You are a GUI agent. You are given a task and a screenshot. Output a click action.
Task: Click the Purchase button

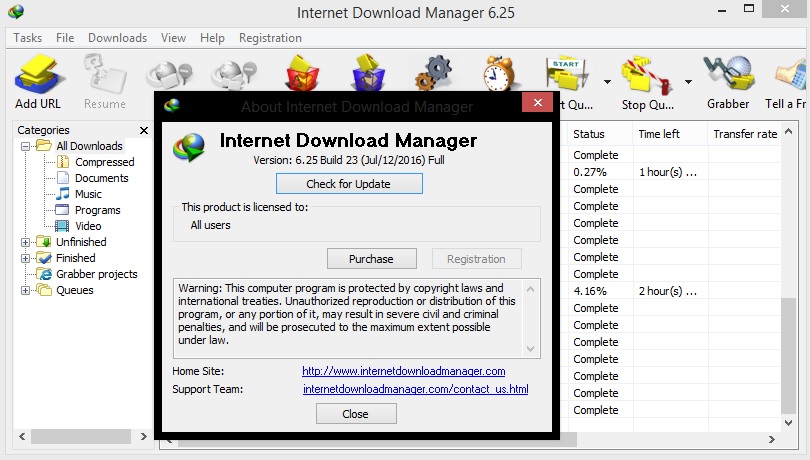click(371, 258)
